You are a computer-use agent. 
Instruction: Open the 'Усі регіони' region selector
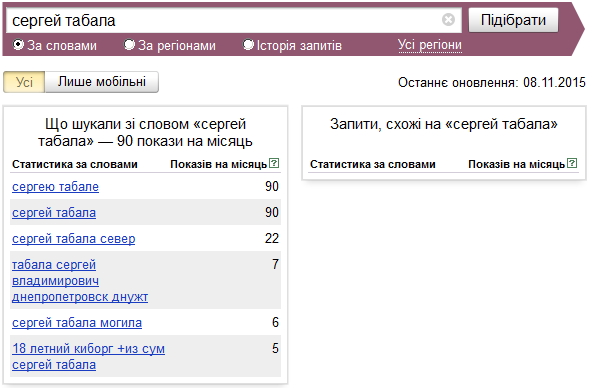pyautogui.click(x=430, y=45)
